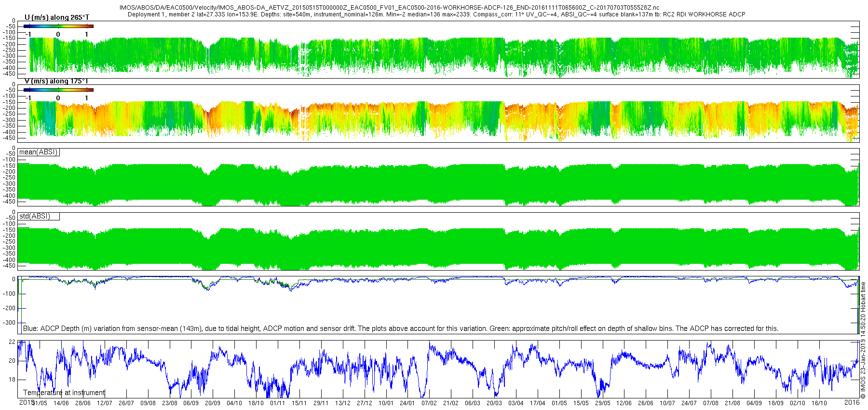868x410 pixels.
Task: Click the 16/10 date tick label
Action: 819,403
